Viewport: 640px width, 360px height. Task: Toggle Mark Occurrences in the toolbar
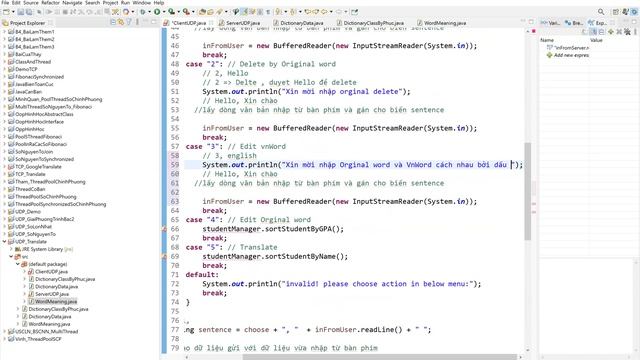point(244,12)
